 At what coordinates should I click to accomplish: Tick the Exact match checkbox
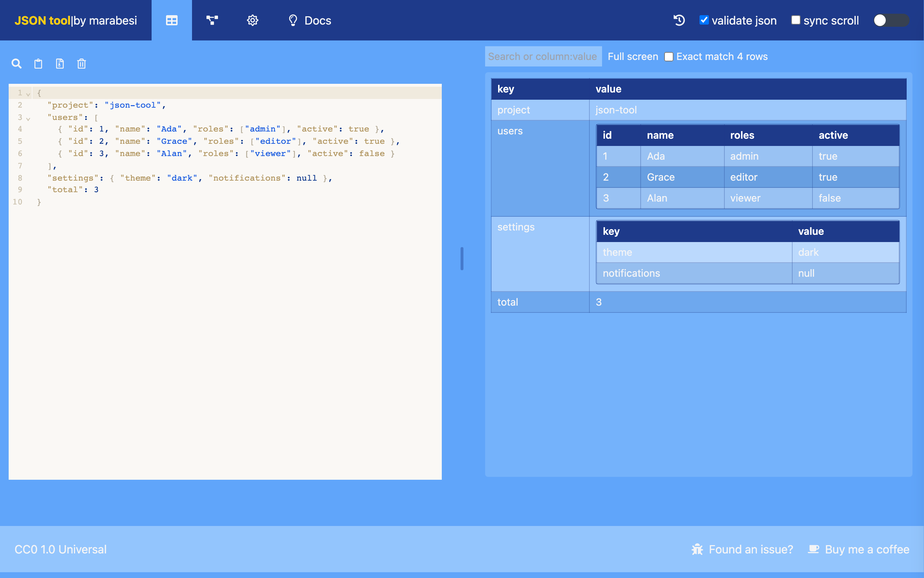[668, 57]
